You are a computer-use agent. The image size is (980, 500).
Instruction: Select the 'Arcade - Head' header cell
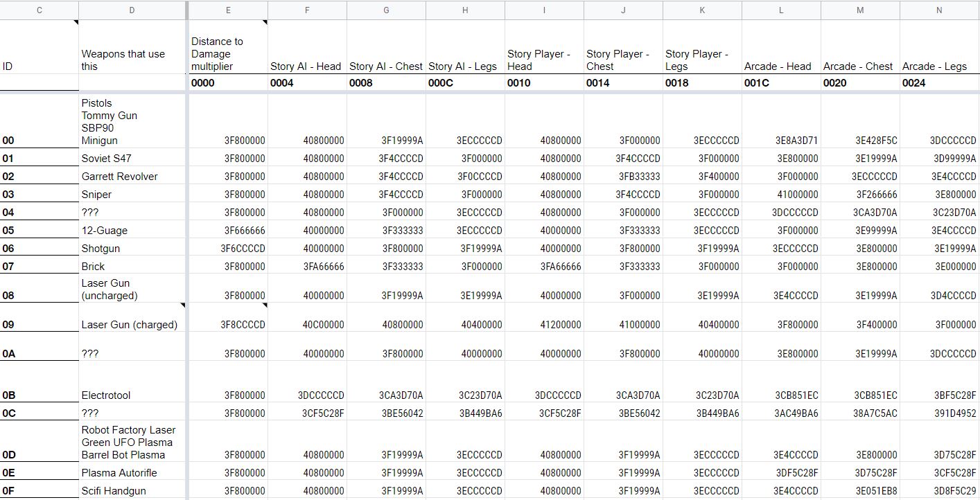781,46
